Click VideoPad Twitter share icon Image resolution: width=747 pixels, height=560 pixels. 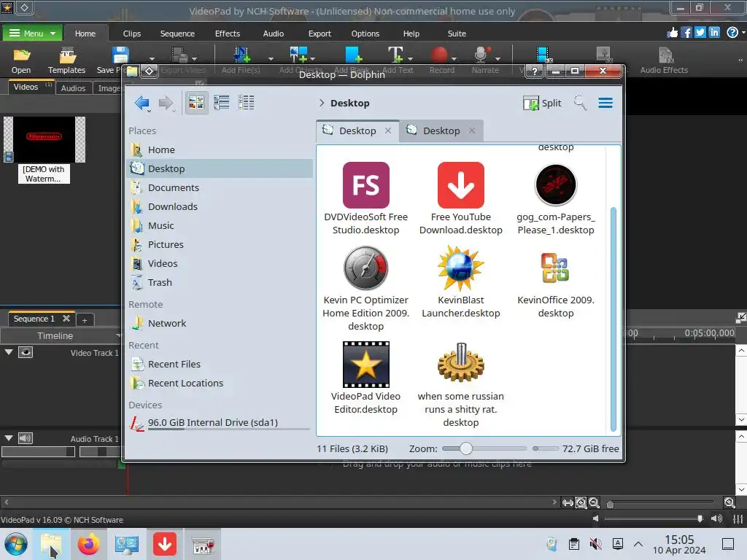[x=700, y=32]
